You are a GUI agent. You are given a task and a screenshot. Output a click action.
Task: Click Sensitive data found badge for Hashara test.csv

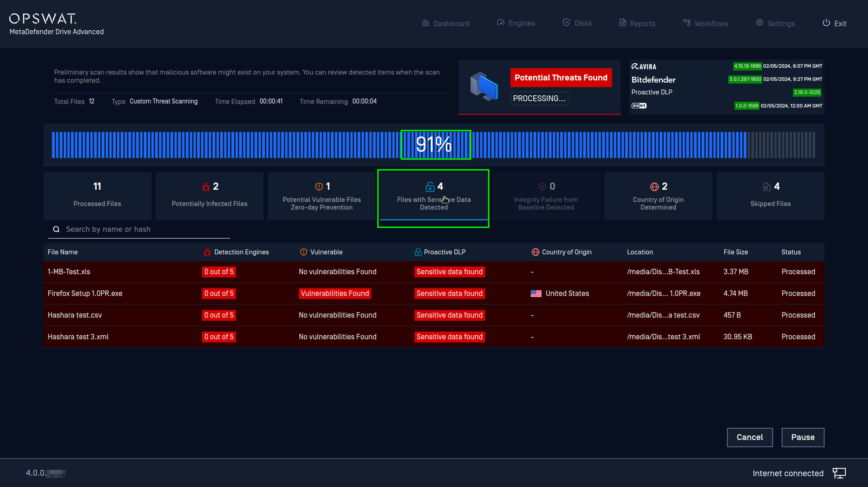[x=449, y=315]
